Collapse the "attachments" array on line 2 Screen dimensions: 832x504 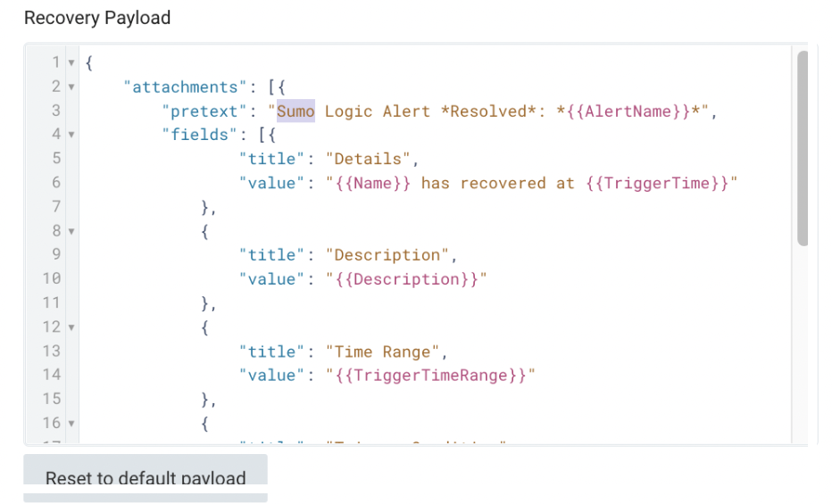(71, 87)
